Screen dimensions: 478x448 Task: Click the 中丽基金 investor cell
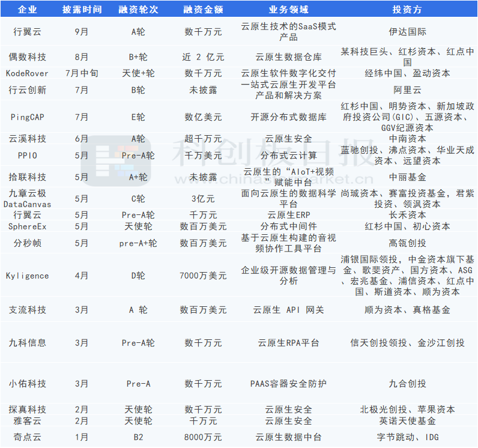click(x=407, y=177)
